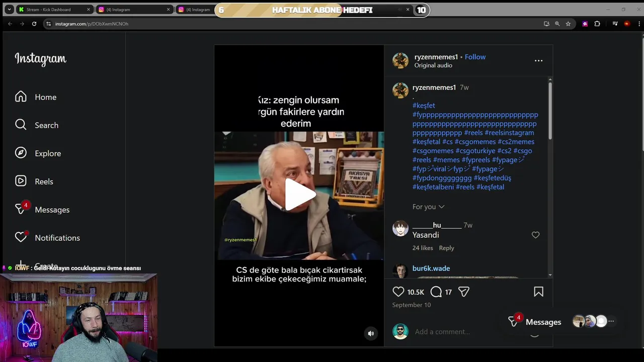Image resolution: width=644 pixels, height=362 pixels.
Task: Switch to the Stream - Kick Dashboard tab
Action: [54, 10]
